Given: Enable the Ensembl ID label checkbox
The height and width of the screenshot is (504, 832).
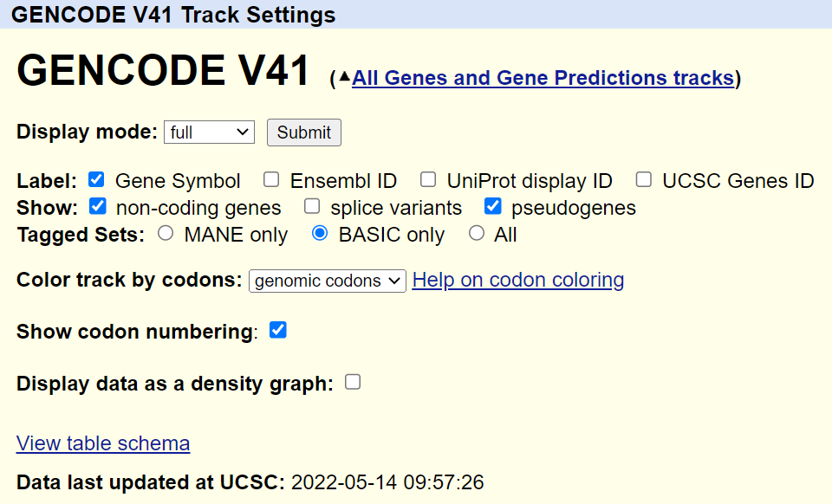Looking at the screenshot, I should click(271, 180).
